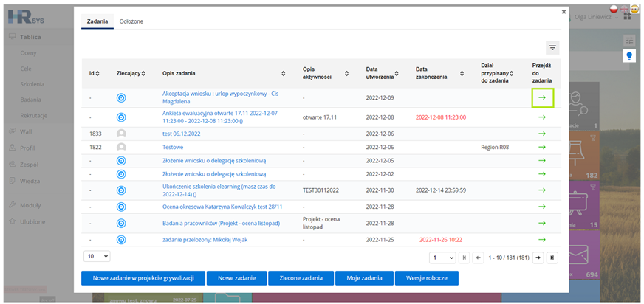Jump to last page of task list
The width and height of the screenshot is (644, 304).
552,258
